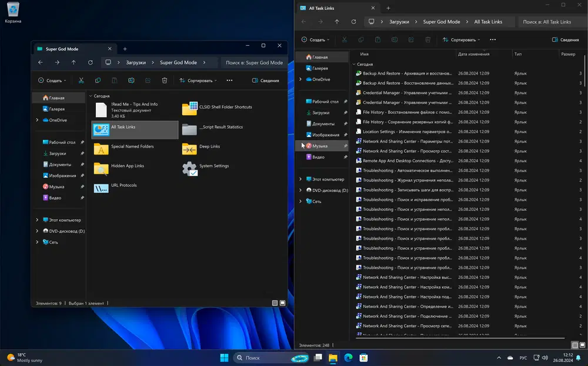Click Delete trash icon in Super God Mode toolbar
588x366 pixels.
(165, 80)
